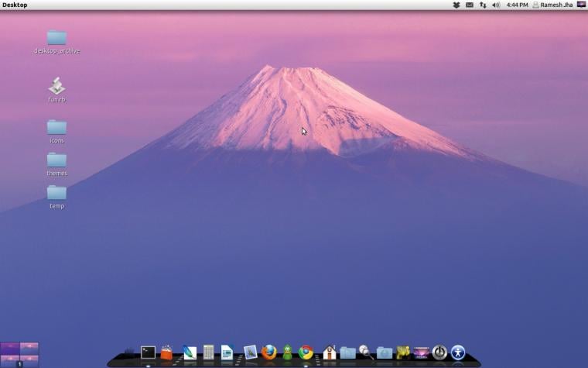Select the desktop_archive folder
The image size is (588, 368).
pos(56,42)
